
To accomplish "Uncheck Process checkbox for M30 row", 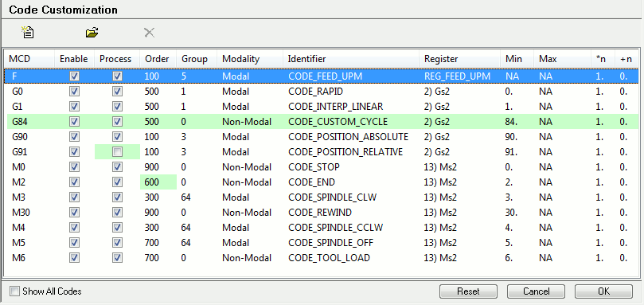I will [118, 213].
